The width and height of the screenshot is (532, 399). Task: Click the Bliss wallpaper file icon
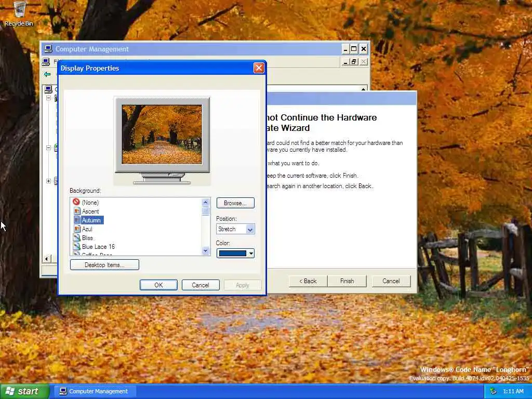point(77,237)
